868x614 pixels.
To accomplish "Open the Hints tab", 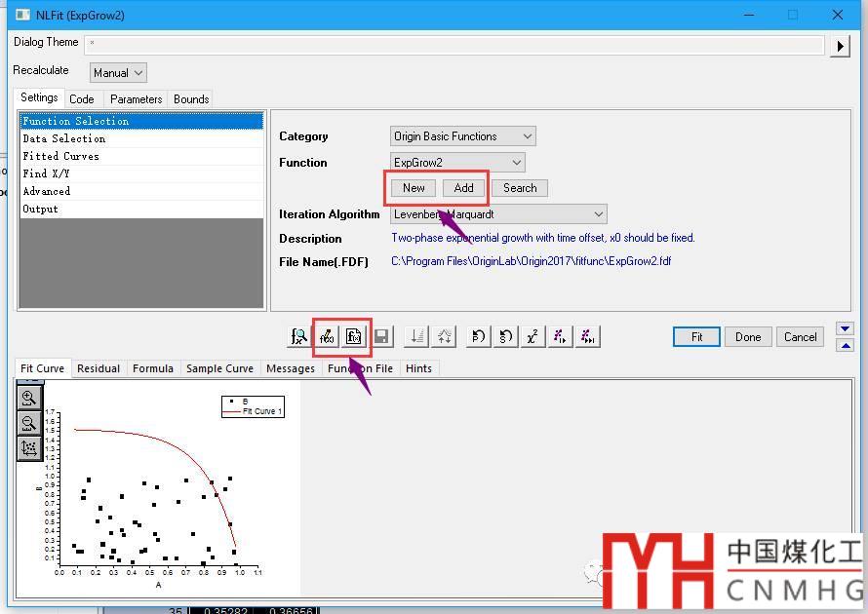I will (418, 368).
